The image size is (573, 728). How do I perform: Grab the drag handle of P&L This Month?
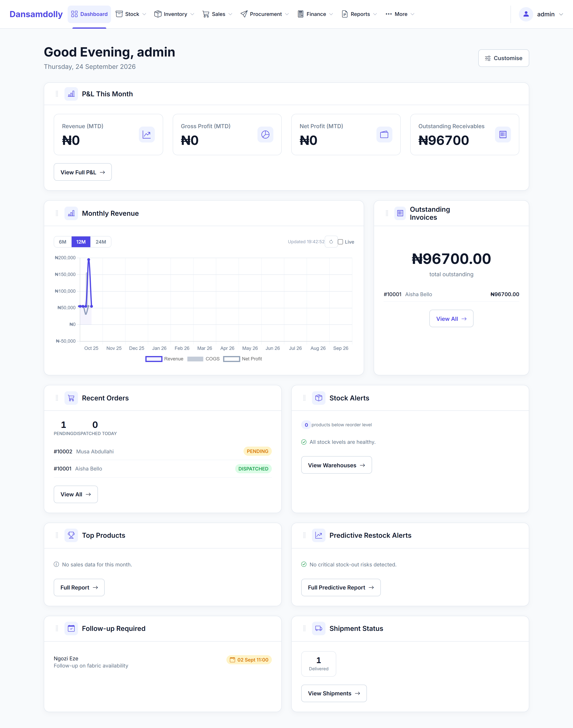coord(57,94)
